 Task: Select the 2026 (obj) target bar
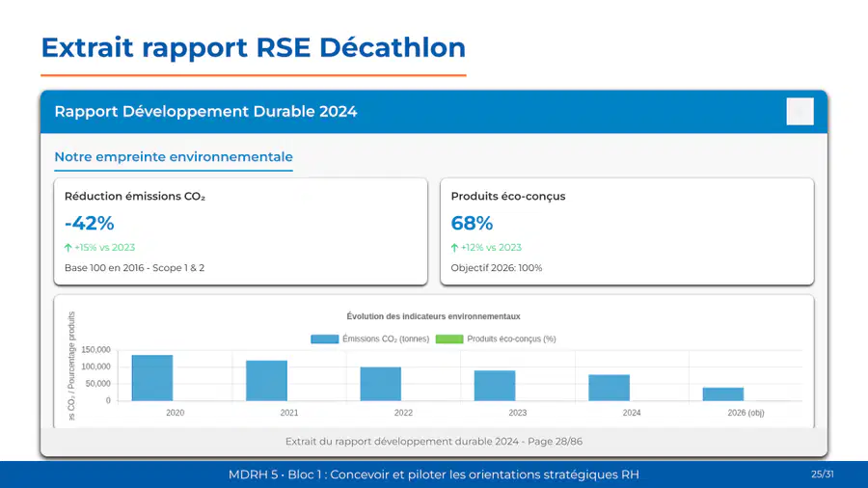tap(723, 393)
